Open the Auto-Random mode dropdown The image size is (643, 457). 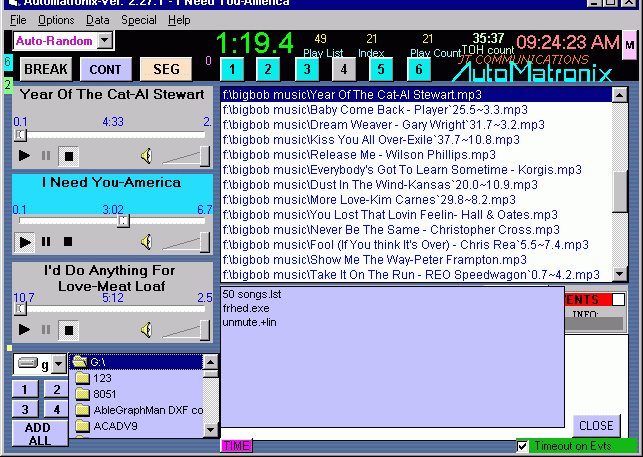pyautogui.click(x=104, y=42)
